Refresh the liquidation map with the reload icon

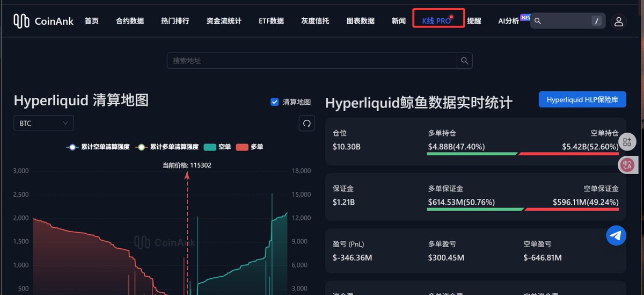[x=307, y=123]
